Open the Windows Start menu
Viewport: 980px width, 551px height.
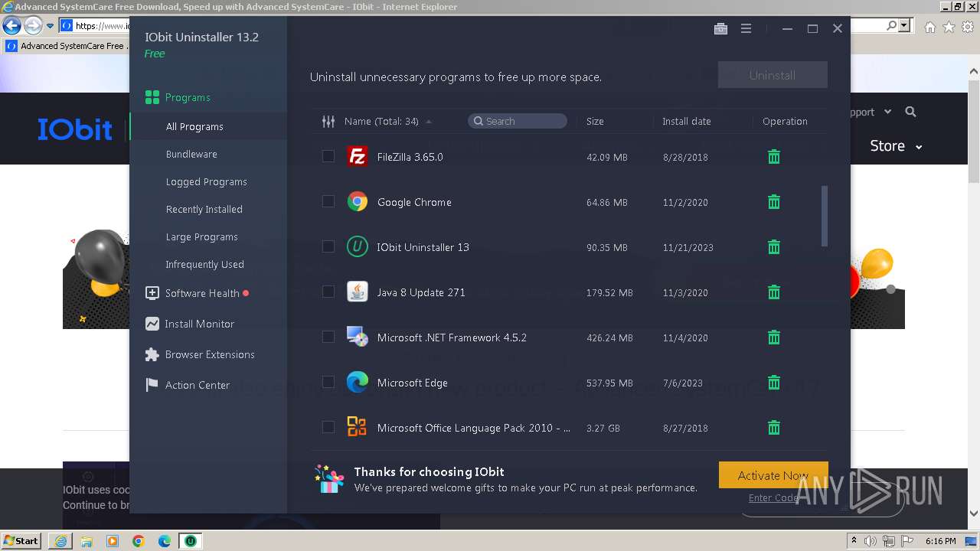point(21,541)
